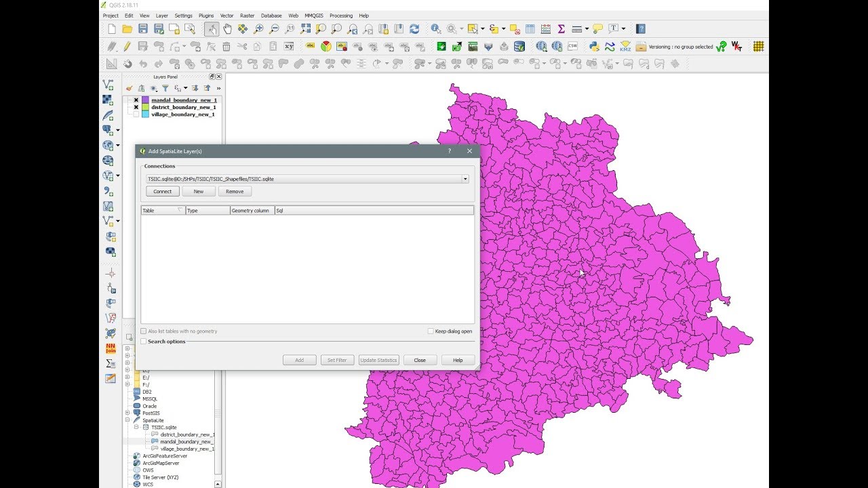Open the Project menu
The width and height of the screenshot is (868, 488).
(x=111, y=15)
